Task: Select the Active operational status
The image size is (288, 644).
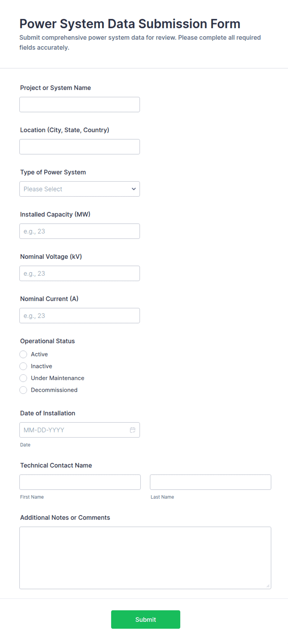Action: tap(23, 354)
